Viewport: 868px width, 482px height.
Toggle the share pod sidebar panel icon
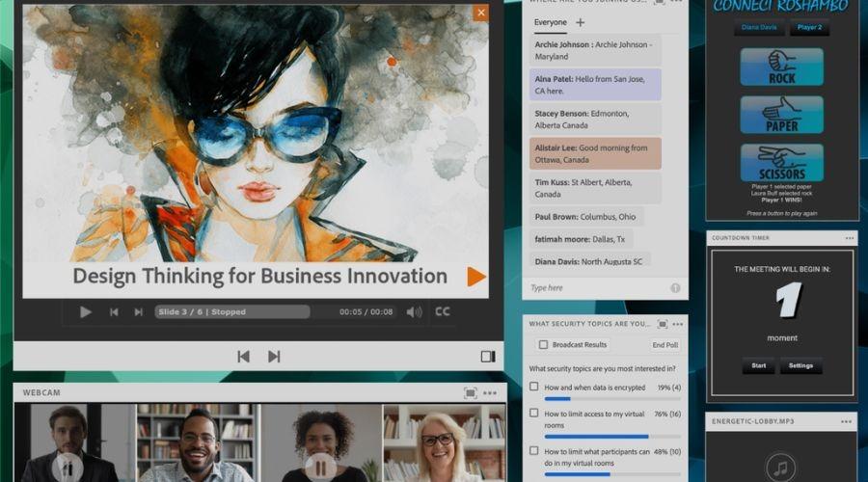click(x=488, y=357)
